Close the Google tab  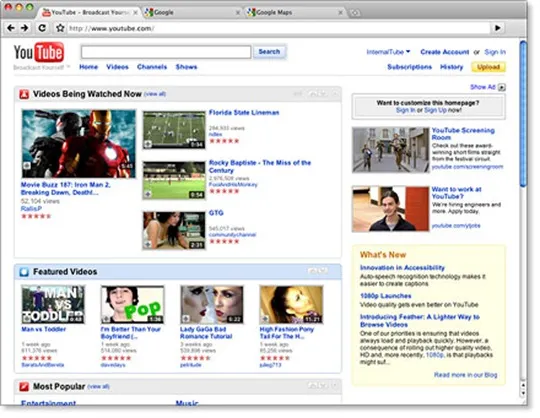point(238,13)
